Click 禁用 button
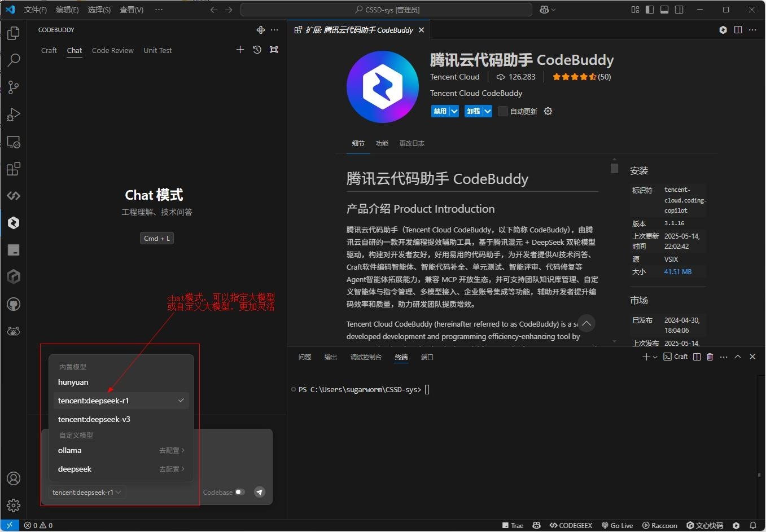766x532 pixels. coord(440,111)
